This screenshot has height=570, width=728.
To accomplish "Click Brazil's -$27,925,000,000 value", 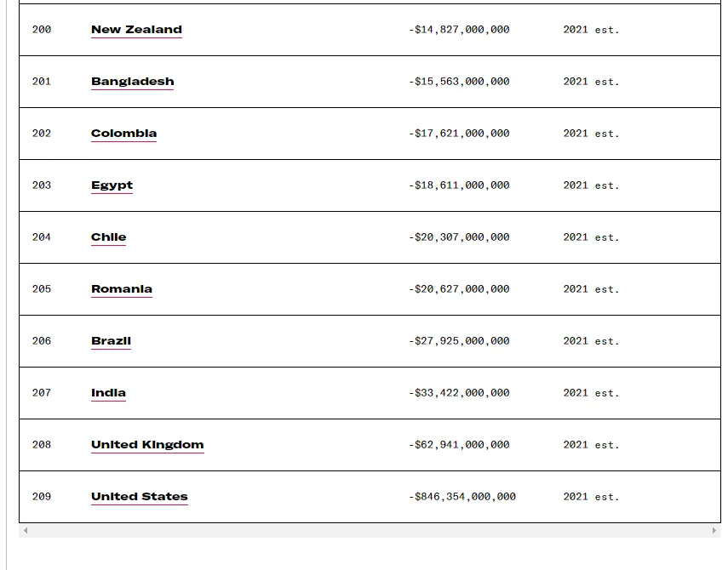I will 459,341.
